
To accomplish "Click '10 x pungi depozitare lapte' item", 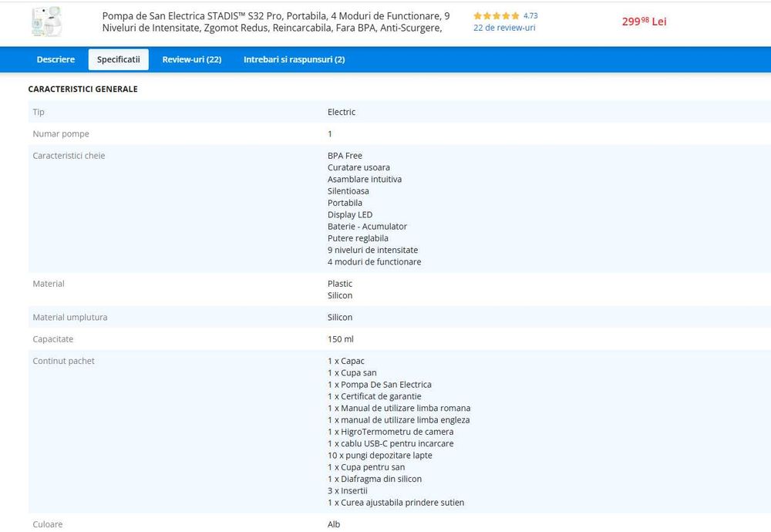I will (379, 455).
